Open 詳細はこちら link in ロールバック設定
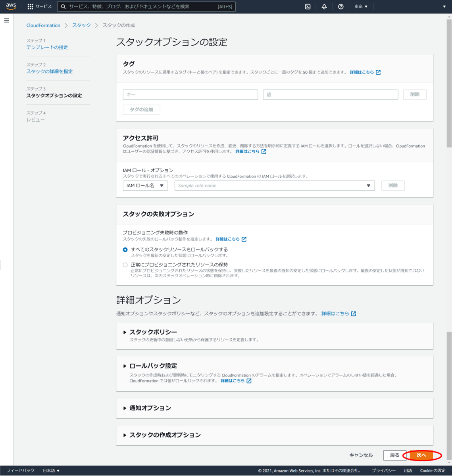 236,381
